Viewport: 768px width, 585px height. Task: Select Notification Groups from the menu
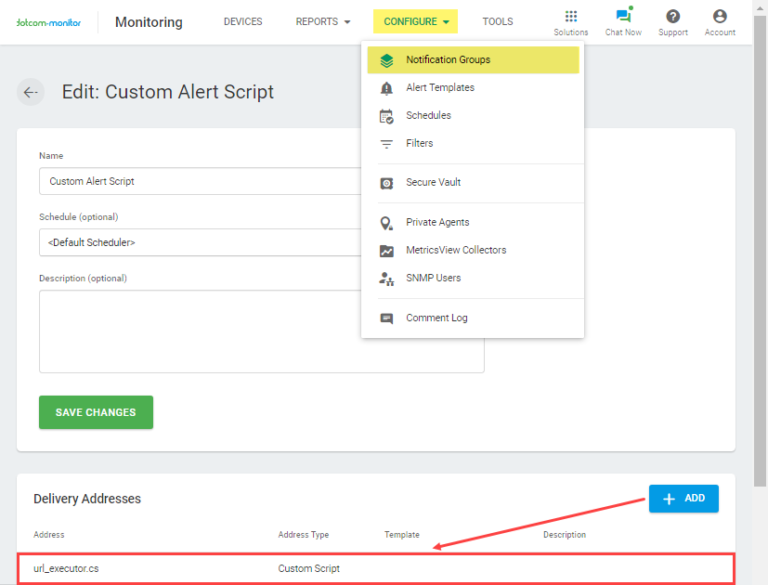448,60
